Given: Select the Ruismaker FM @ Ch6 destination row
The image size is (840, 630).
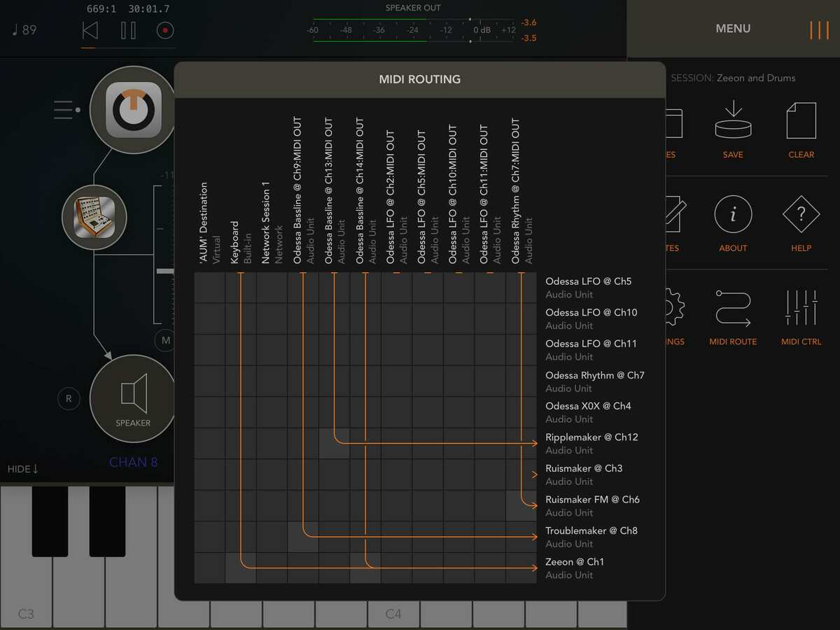Looking at the screenshot, I should tap(592, 505).
